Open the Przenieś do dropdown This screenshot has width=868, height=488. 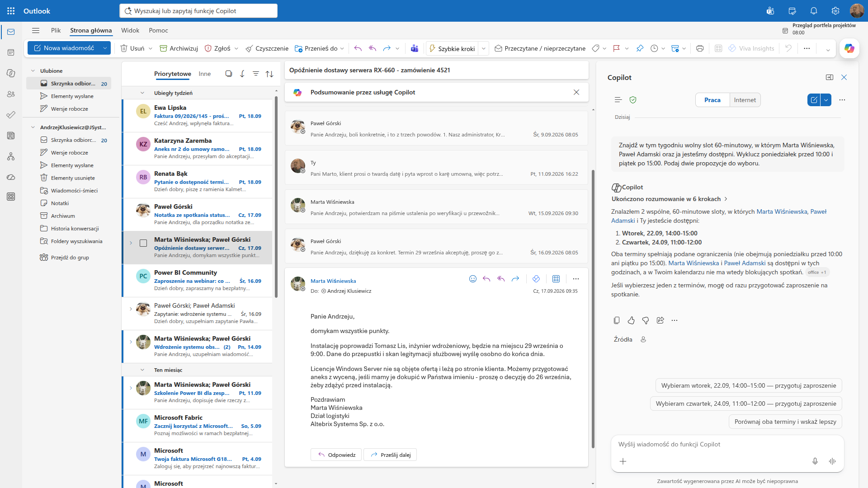point(342,48)
